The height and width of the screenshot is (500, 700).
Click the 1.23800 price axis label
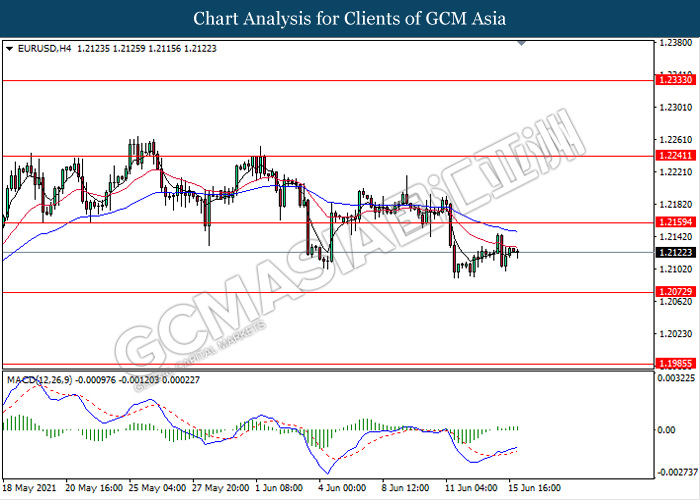click(x=675, y=44)
